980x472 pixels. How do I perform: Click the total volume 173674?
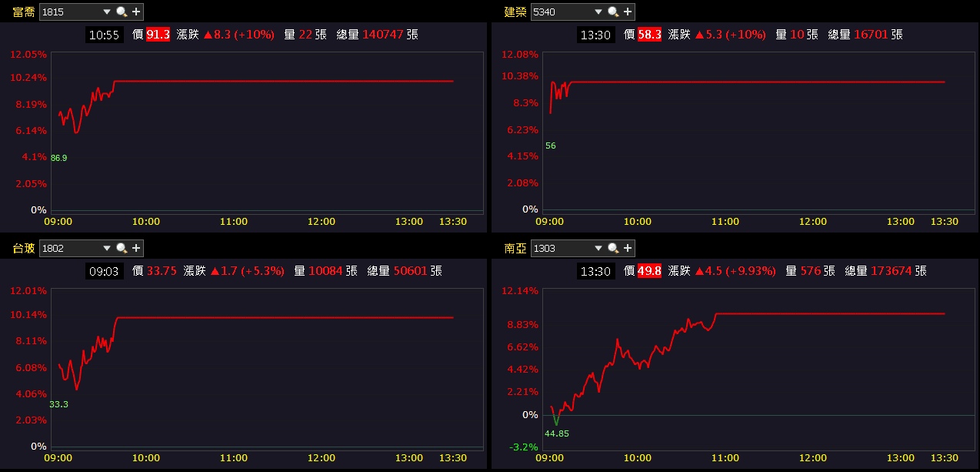click(x=891, y=271)
